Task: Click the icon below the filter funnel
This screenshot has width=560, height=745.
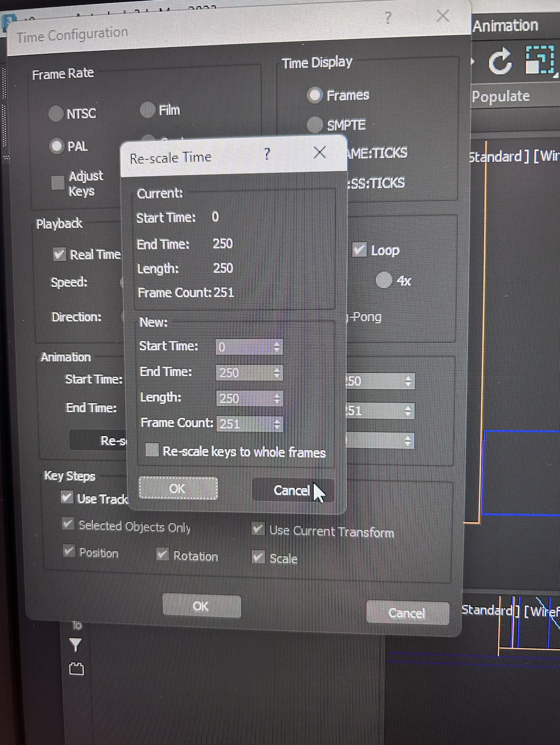Action: [x=76, y=669]
